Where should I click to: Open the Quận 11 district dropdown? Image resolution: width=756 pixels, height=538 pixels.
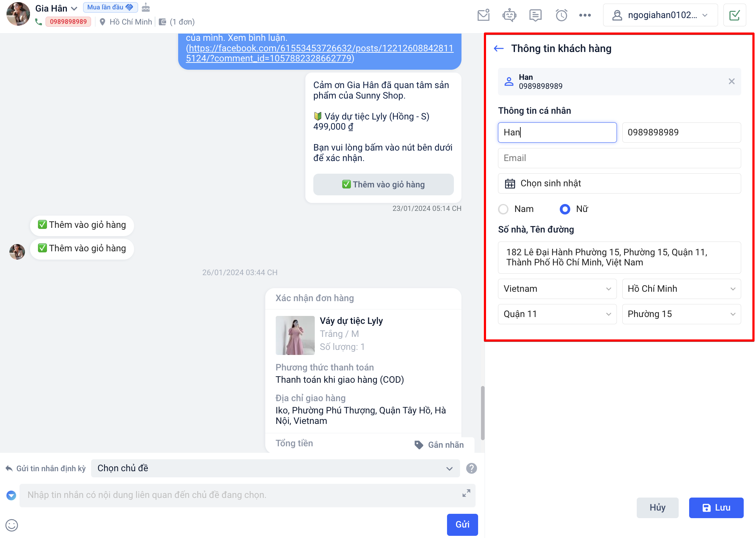tap(557, 314)
